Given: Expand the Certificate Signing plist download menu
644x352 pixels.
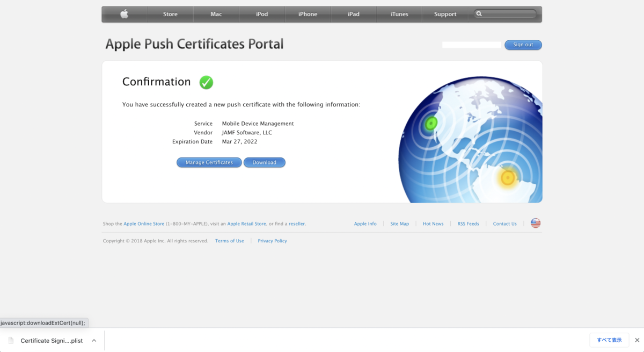Looking at the screenshot, I should tap(94, 341).
